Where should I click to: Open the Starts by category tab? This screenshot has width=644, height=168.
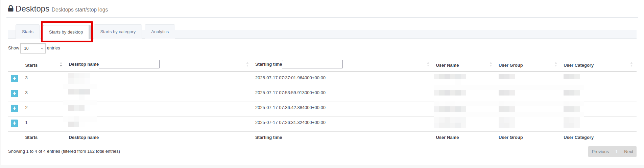click(118, 32)
